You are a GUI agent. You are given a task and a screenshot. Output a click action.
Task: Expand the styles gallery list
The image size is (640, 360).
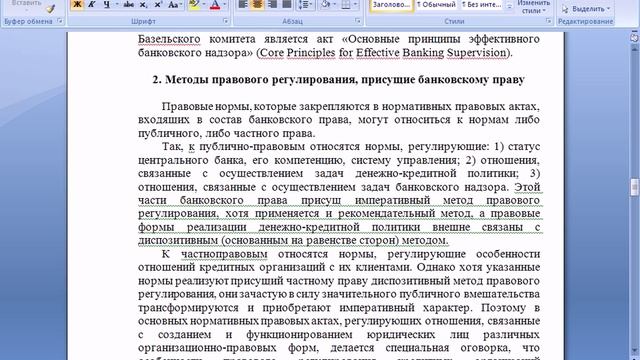(509, 7)
